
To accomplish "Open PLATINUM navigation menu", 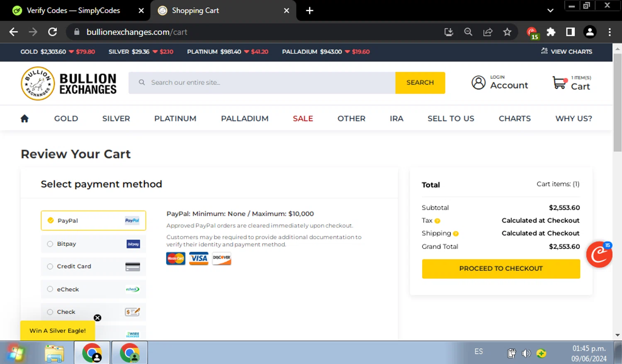I will 175,119.
